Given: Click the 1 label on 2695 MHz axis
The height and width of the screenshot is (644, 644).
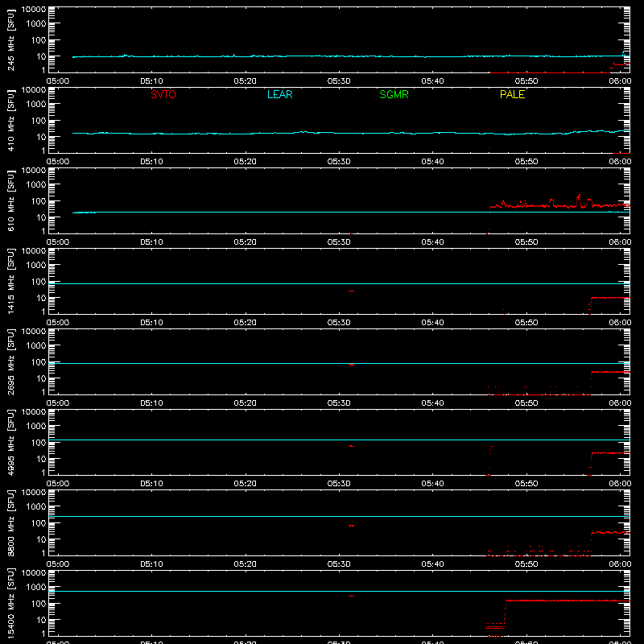Looking at the screenshot, I should (x=43, y=392).
